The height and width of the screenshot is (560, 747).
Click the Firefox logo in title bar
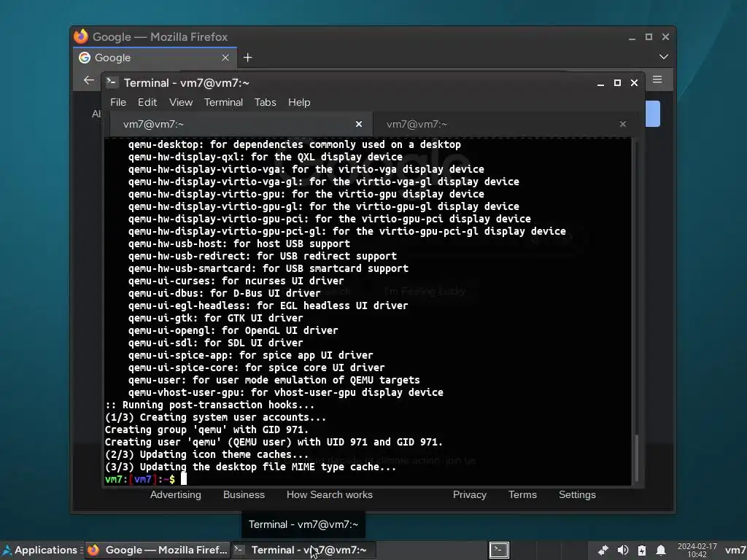click(81, 36)
